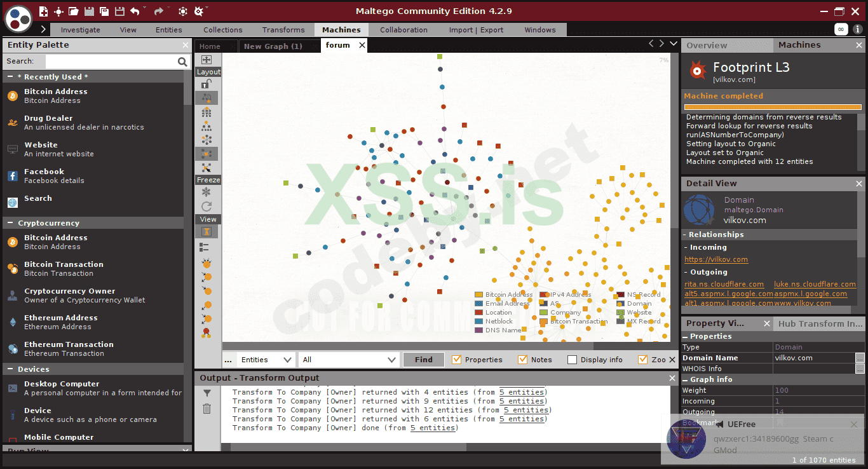Open the https://vilkov.com incoming link

click(716, 259)
